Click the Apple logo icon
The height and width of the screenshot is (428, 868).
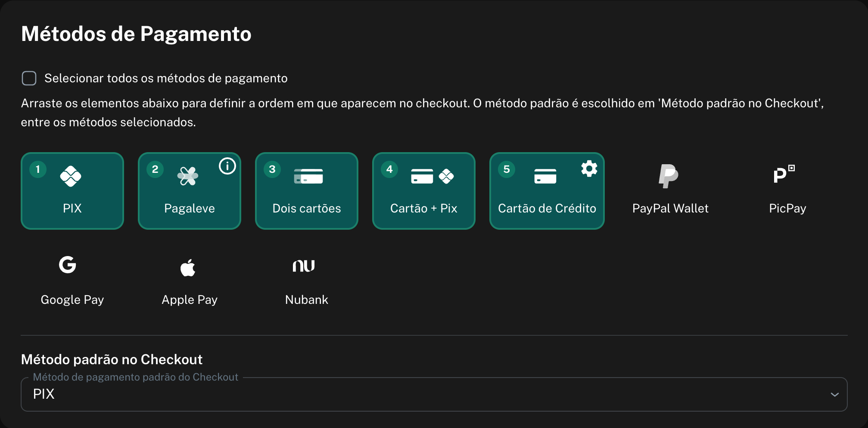point(188,267)
